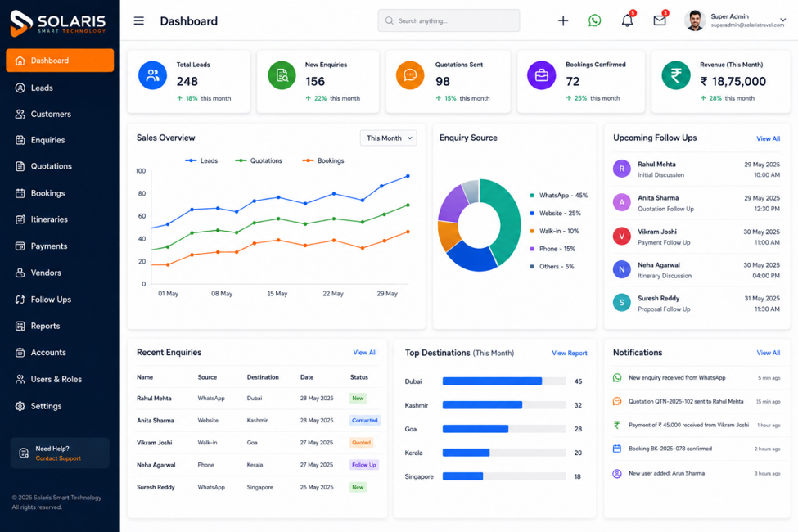Click the Accounts sidebar icon

click(20, 352)
